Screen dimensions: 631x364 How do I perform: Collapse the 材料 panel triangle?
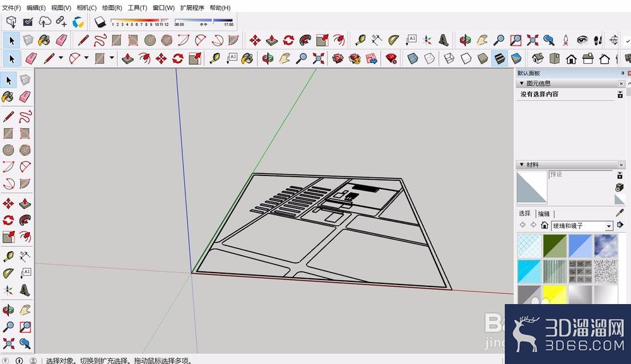tap(522, 165)
